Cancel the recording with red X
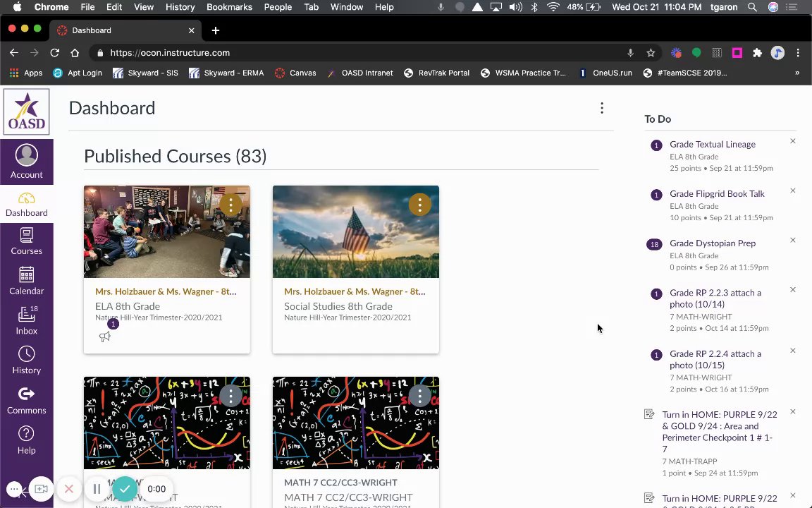 (69, 489)
